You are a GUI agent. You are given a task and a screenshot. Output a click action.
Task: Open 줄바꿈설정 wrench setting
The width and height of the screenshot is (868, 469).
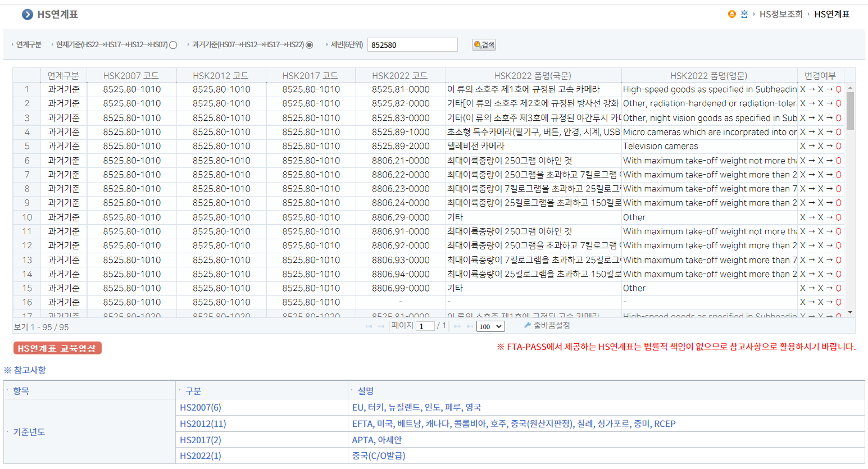[547, 326]
